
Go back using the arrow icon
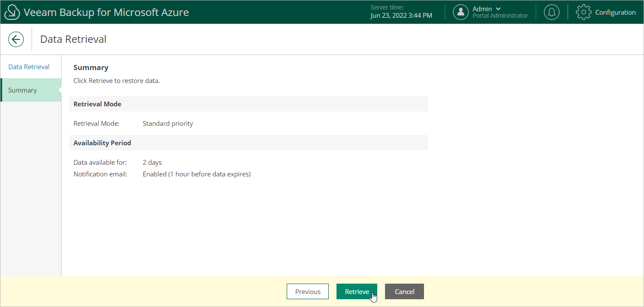[16, 40]
